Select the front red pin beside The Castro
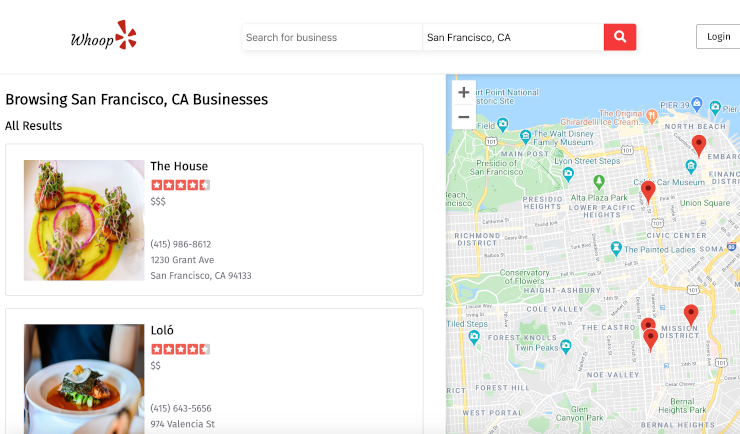The width and height of the screenshot is (740, 434). pyautogui.click(x=651, y=340)
